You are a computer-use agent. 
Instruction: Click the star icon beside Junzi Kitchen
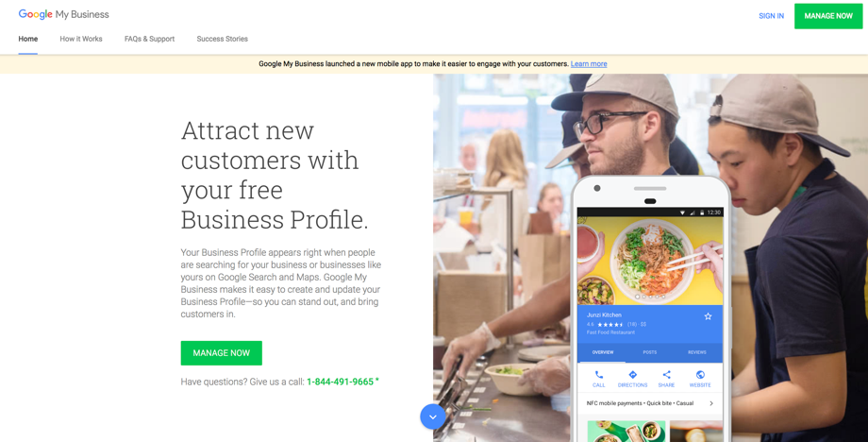pos(708,316)
